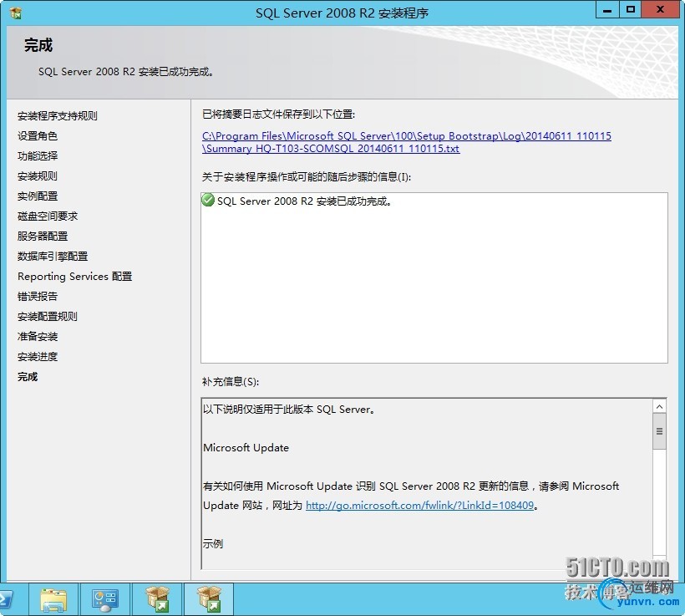
Task: Click the supplementary info scrollbar thumb
Action: [x=659, y=431]
